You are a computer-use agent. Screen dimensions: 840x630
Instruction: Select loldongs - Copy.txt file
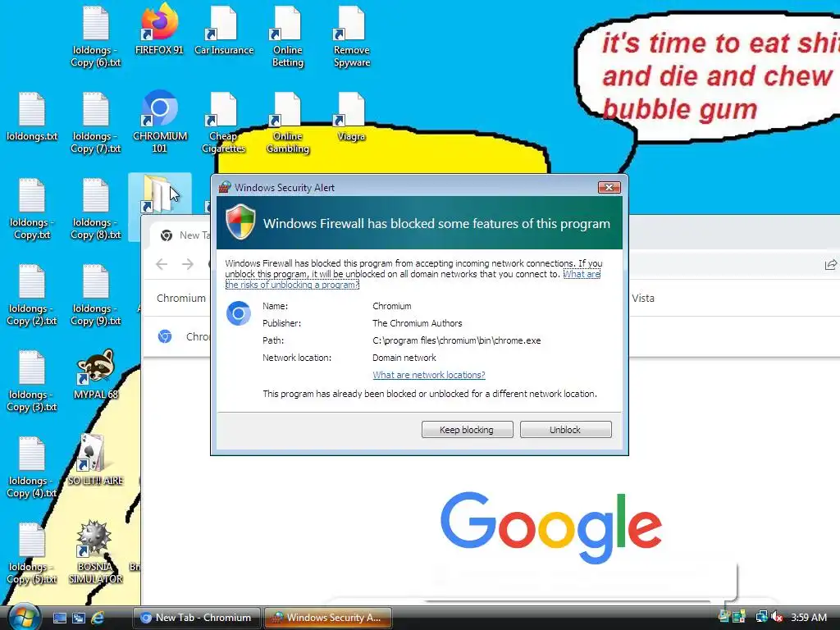[32, 208]
